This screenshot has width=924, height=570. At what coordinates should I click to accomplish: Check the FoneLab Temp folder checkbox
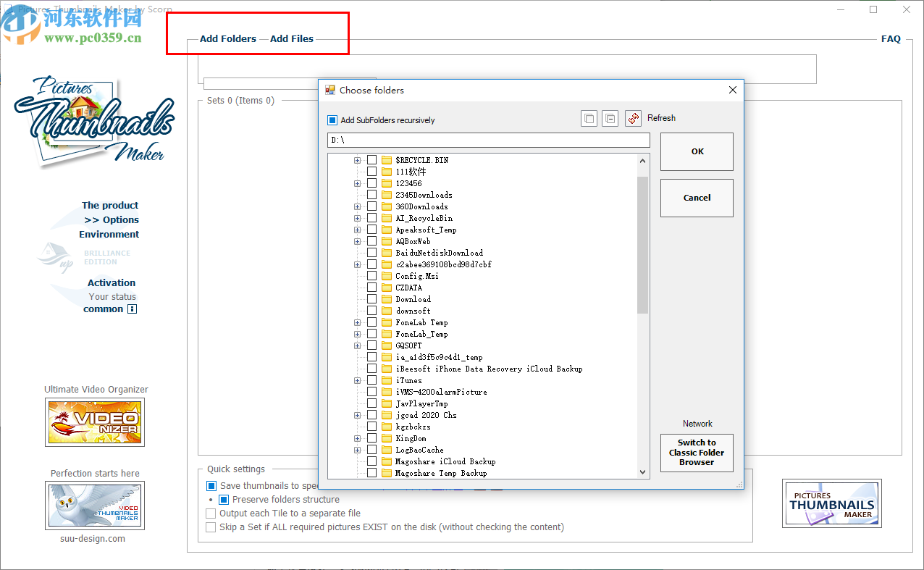click(x=371, y=322)
